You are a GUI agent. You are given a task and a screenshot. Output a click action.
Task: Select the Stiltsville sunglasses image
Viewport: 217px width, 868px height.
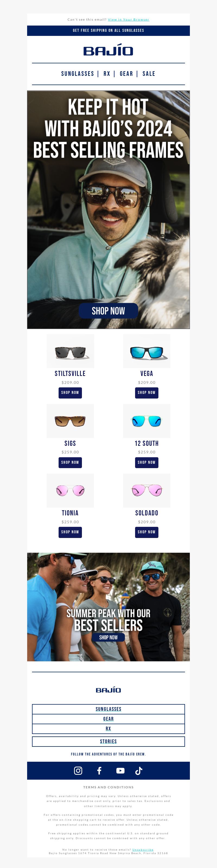(x=70, y=351)
